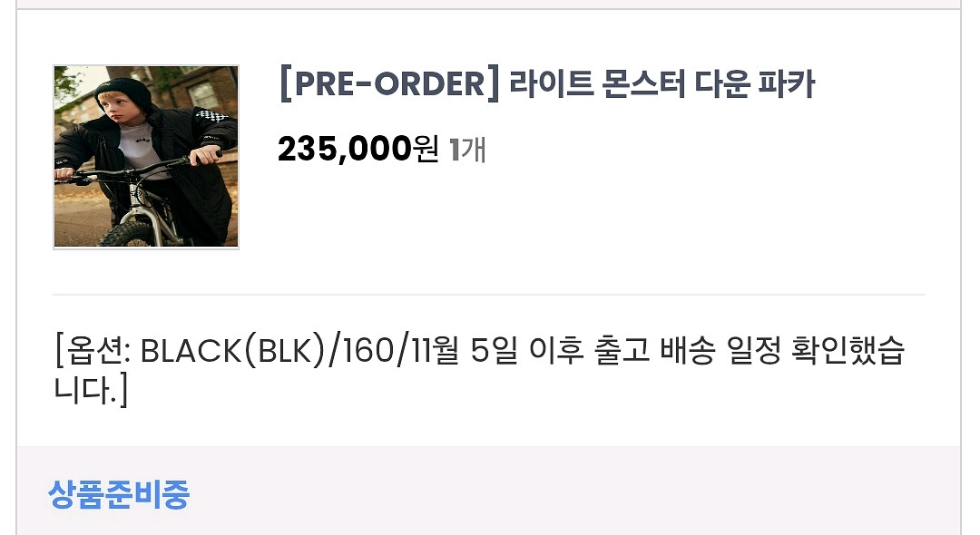Image resolution: width=980 pixels, height=535 pixels.
Task: Select the 옵션: label in option text
Action: tap(98, 351)
